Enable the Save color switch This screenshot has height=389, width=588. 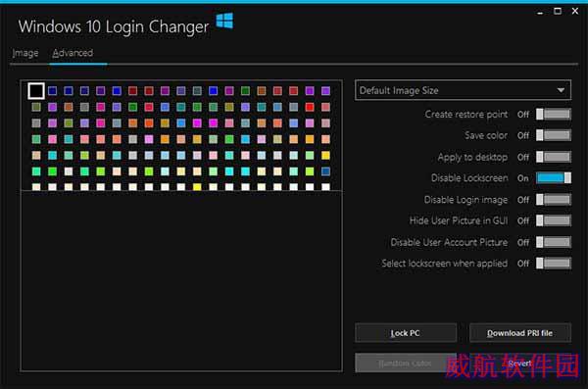554,135
